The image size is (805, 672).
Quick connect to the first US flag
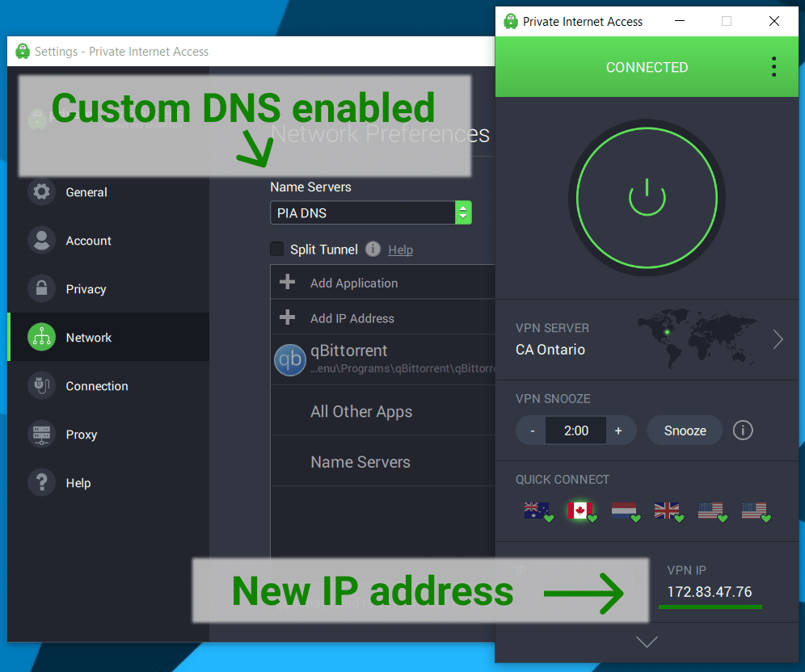[x=712, y=511]
